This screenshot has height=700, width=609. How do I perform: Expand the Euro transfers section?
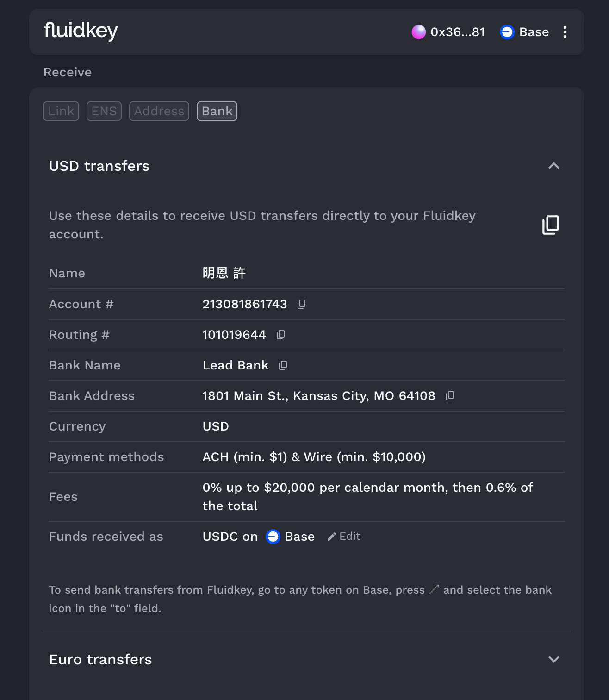[553, 659]
